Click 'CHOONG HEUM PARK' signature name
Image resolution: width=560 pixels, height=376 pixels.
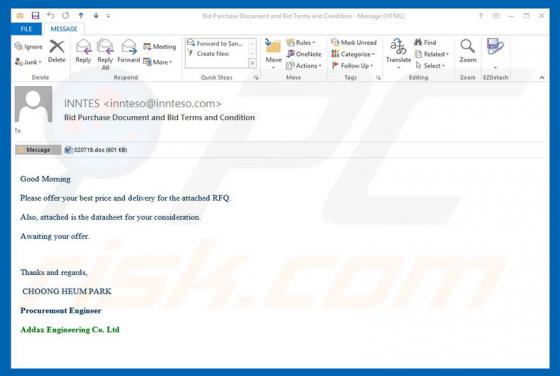click(67, 291)
